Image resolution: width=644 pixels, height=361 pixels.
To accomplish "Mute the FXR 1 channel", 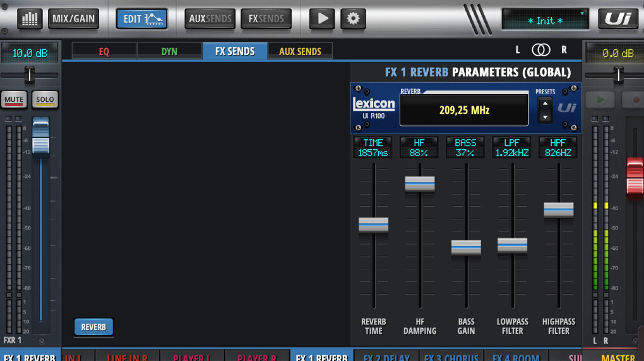I will tap(14, 100).
